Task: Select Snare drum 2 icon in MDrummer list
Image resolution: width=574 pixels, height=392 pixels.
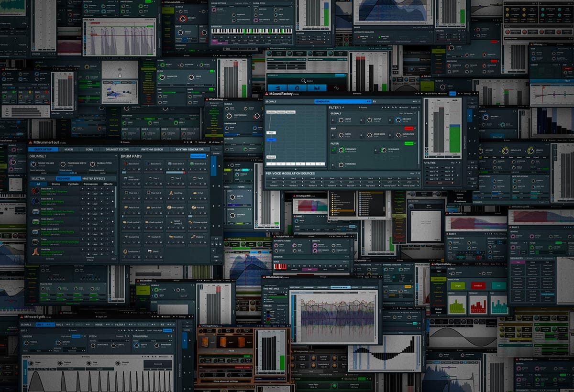Action: click(35, 221)
